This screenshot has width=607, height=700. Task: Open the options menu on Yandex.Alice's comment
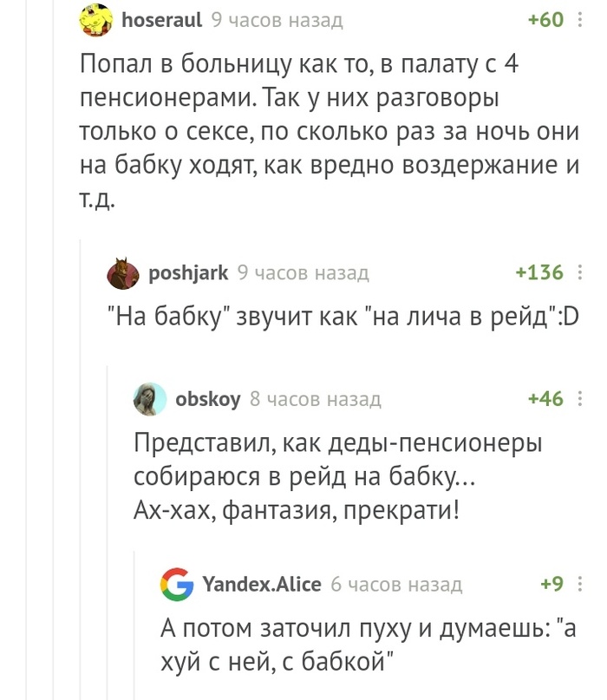[580, 585]
